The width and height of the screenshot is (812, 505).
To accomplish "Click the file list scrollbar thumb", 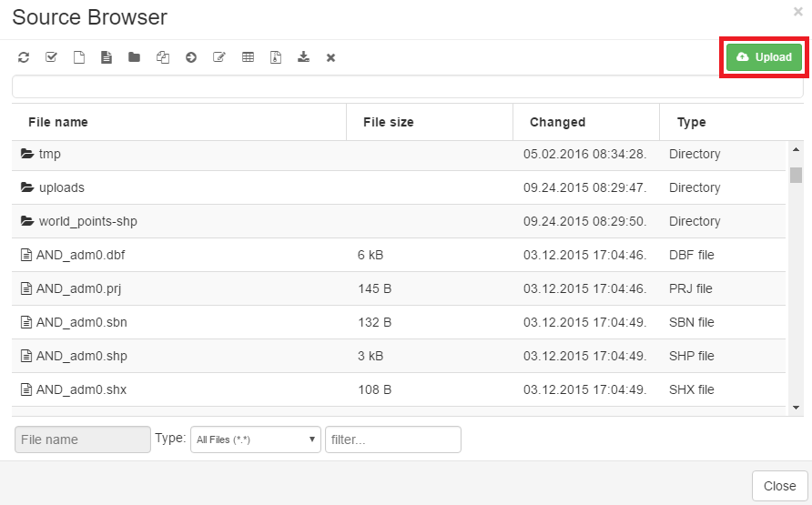I will (796, 175).
